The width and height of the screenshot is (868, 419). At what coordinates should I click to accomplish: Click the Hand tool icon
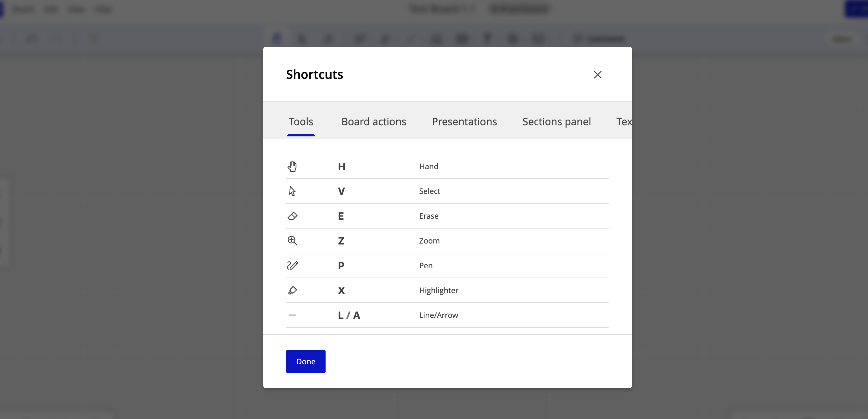(x=292, y=166)
